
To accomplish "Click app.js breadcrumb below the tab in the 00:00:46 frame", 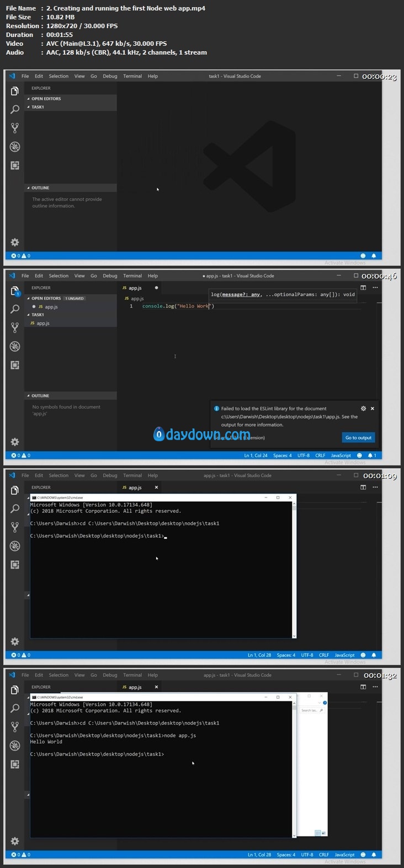I will pos(134,298).
